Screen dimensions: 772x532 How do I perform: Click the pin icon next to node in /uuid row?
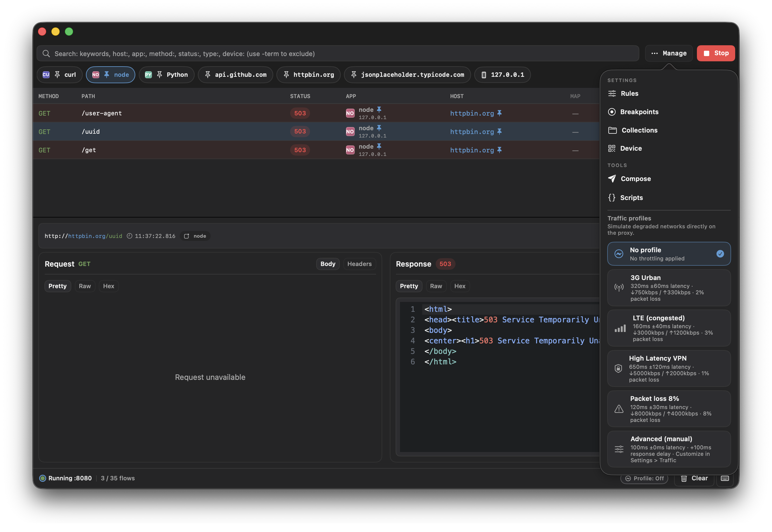[x=379, y=128]
